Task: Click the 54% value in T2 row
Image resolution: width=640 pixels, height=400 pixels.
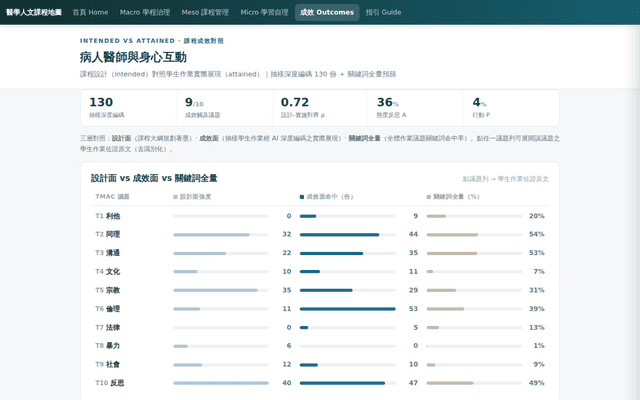Action: 537,234
